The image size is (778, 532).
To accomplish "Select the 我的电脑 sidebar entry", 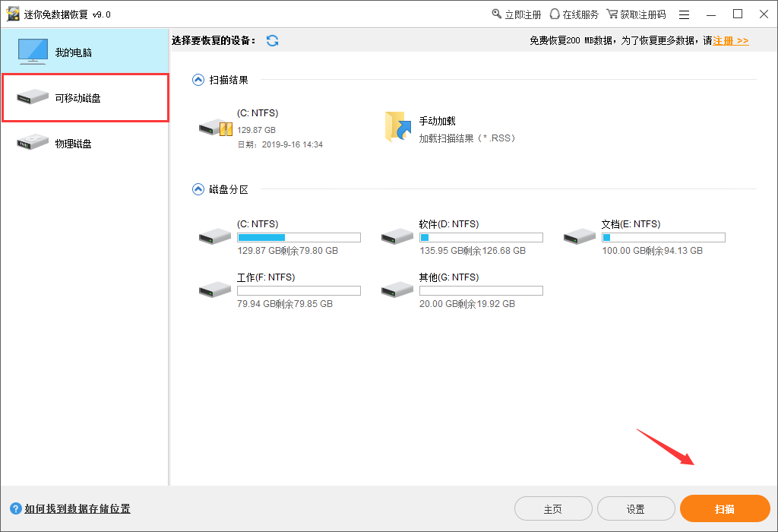I will tap(84, 52).
